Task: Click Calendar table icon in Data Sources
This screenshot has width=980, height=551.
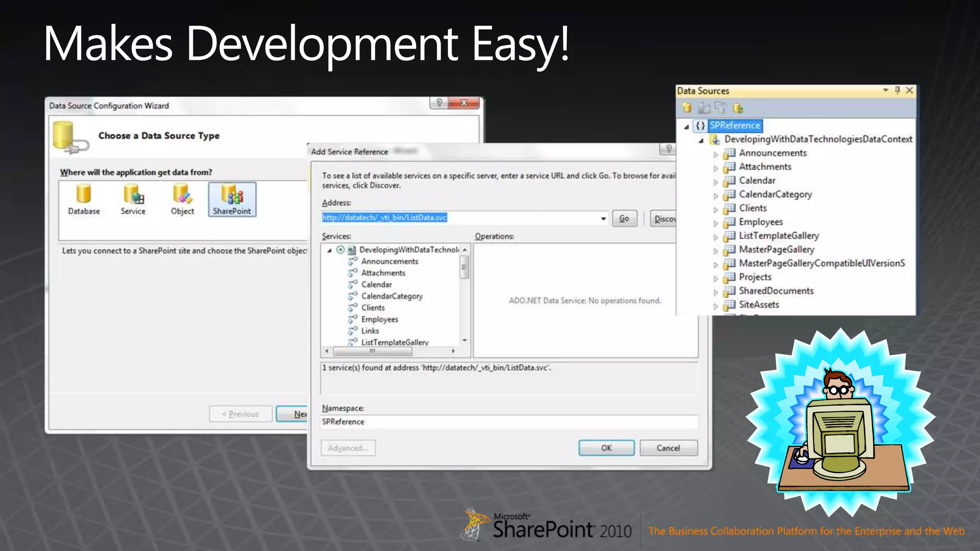Action: click(x=729, y=181)
